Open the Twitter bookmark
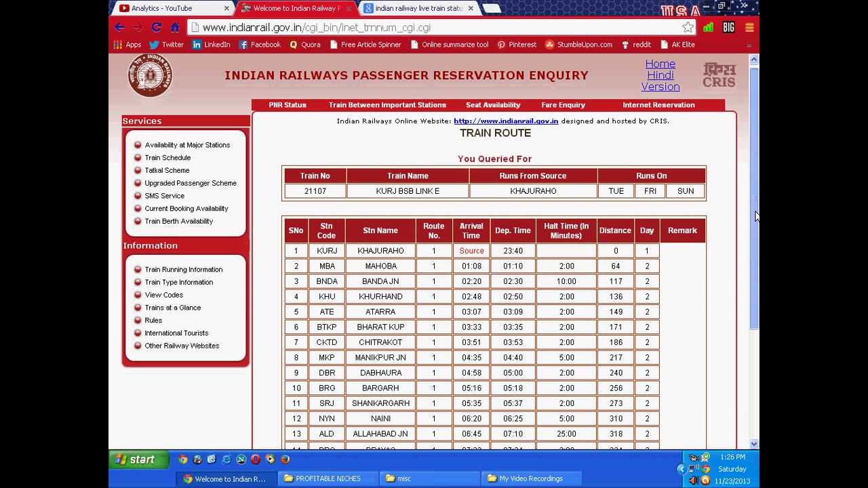Screen dimensions: 868x488 [166, 45]
